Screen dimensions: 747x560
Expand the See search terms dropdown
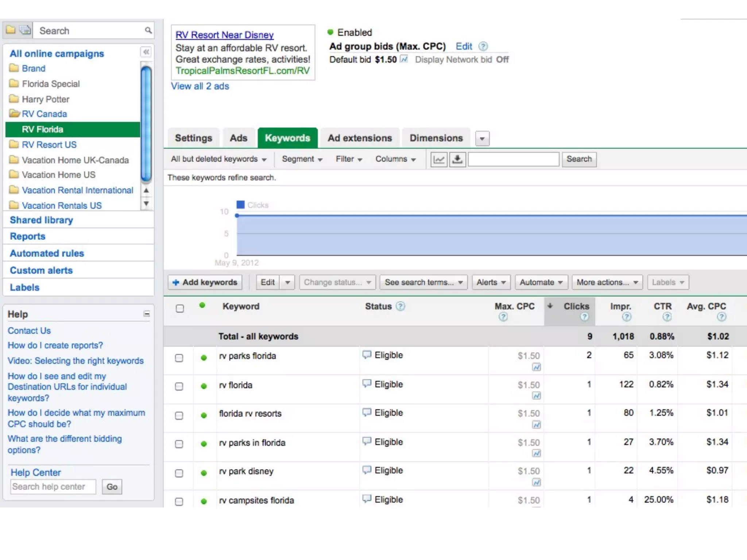(x=423, y=282)
